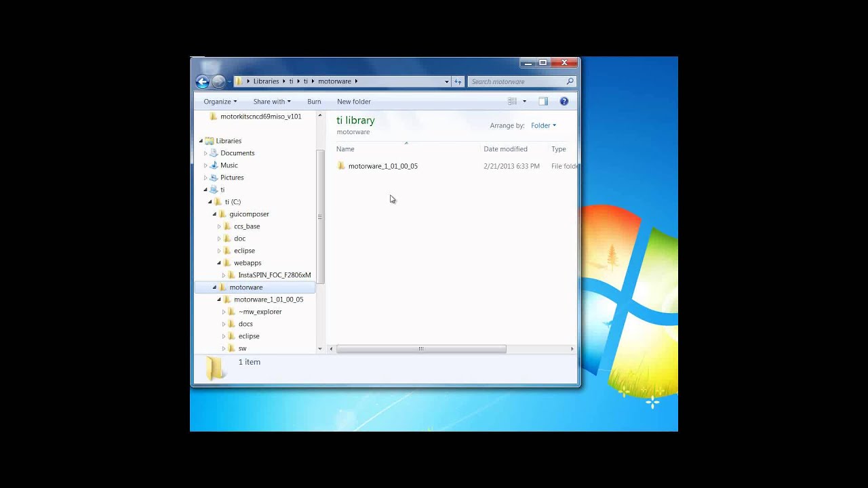The height and width of the screenshot is (488, 868).
Task: Expand the Documents library node
Action: point(205,153)
